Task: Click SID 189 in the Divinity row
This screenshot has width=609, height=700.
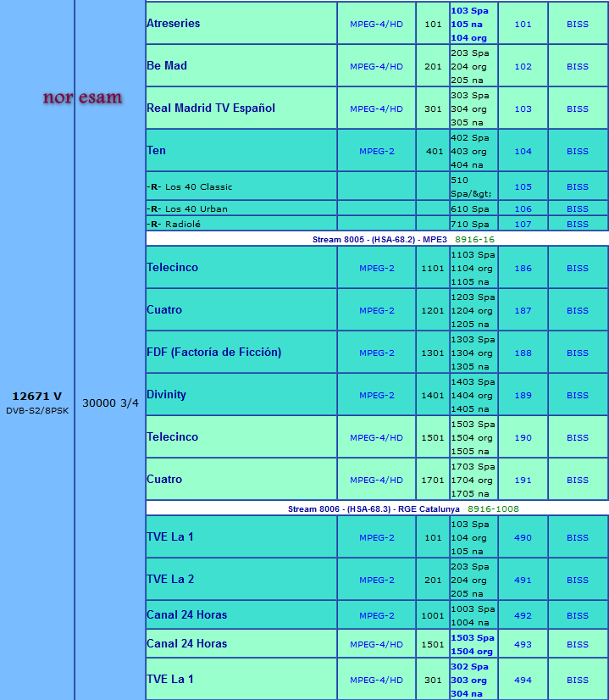Action: [523, 396]
